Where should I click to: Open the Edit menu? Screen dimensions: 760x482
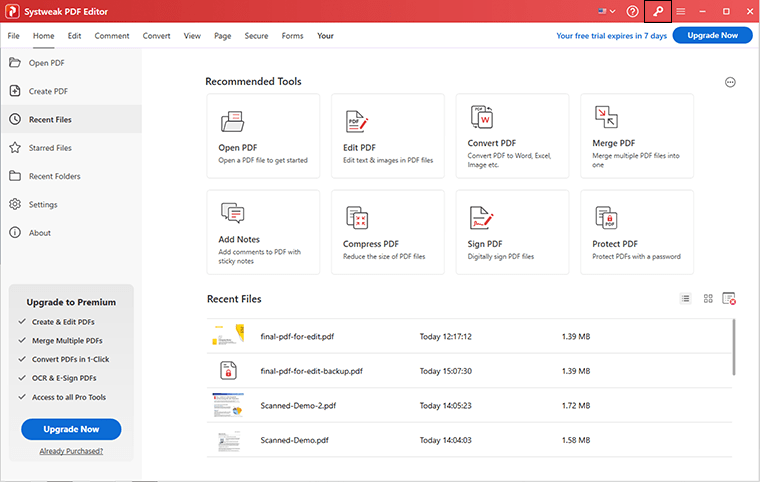point(74,36)
